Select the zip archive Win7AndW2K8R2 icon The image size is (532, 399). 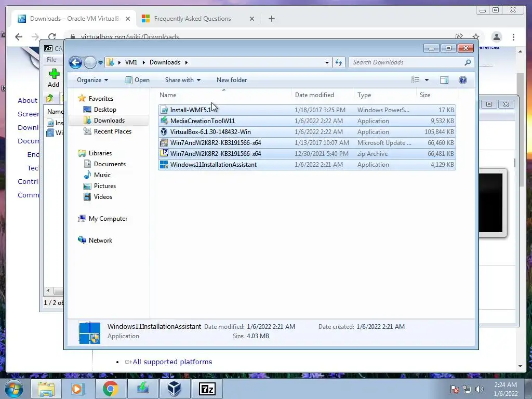point(164,153)
